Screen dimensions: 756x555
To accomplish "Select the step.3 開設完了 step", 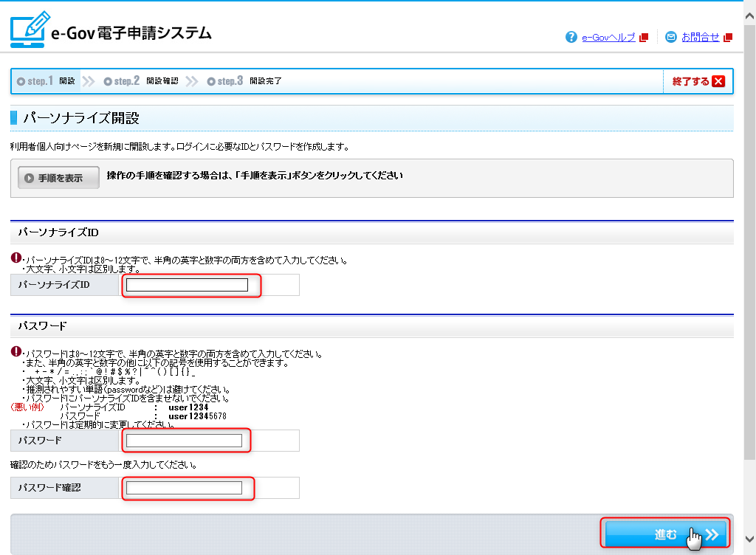I will (244, 81).
